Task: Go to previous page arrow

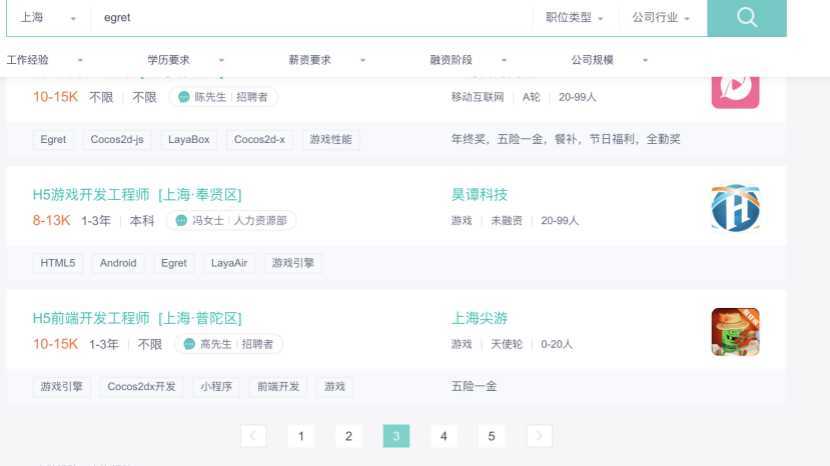Action: point(253,436)
